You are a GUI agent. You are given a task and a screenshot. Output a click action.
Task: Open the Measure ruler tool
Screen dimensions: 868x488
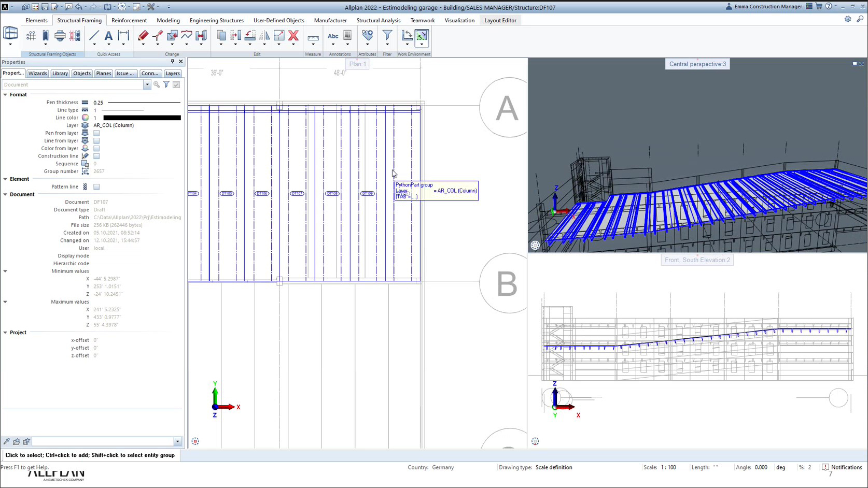(x=313, y=37)
